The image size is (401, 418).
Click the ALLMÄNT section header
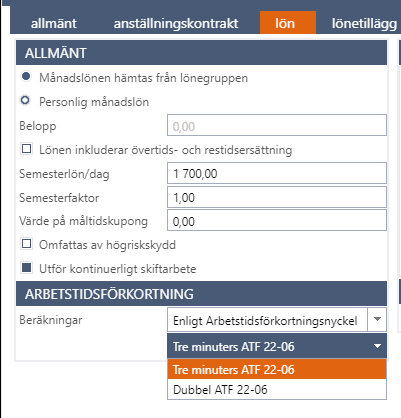(201, 53)
